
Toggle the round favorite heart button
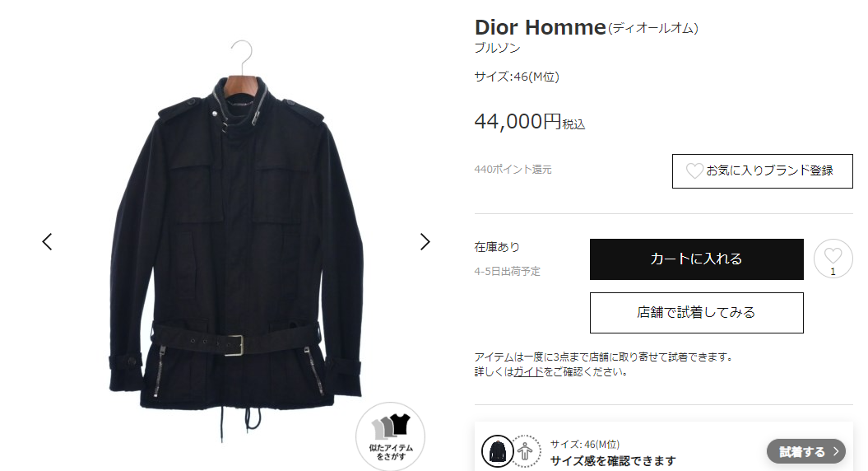pos(833,259)
